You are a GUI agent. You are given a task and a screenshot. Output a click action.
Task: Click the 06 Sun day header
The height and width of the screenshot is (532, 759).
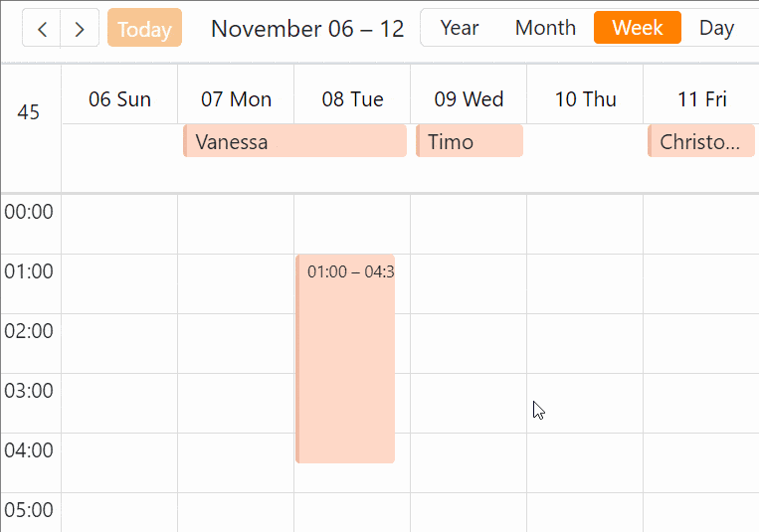(119, 99)
